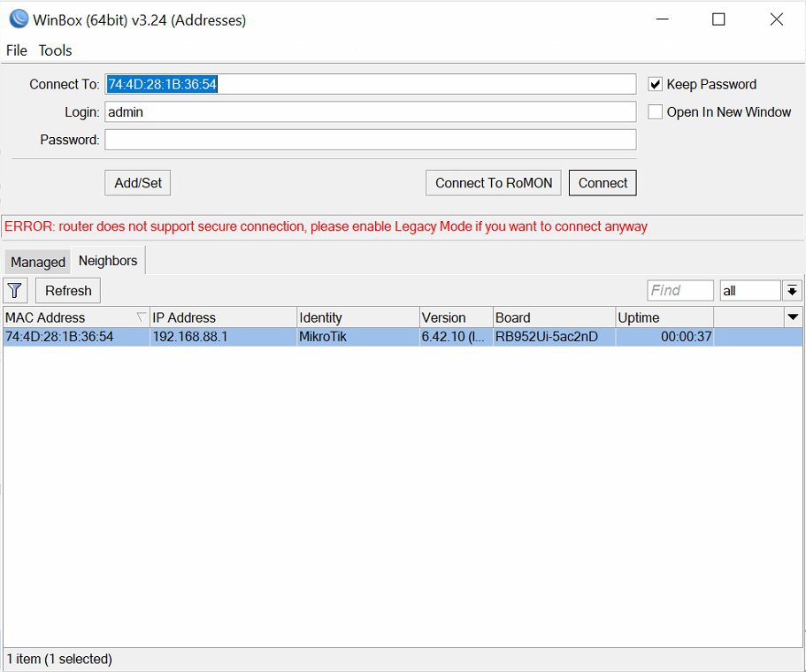
Task: Refresh the neighbors list
Action: tap(68, 291)
